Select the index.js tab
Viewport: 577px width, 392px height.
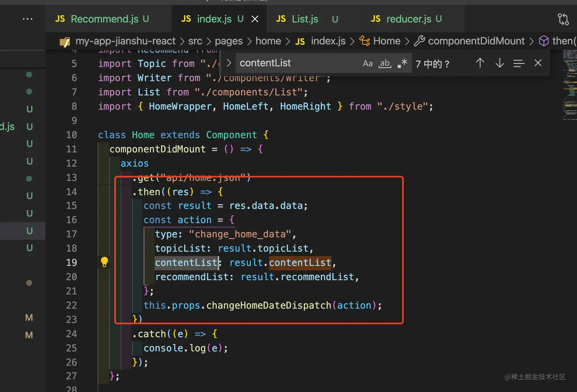click(219, 19)
